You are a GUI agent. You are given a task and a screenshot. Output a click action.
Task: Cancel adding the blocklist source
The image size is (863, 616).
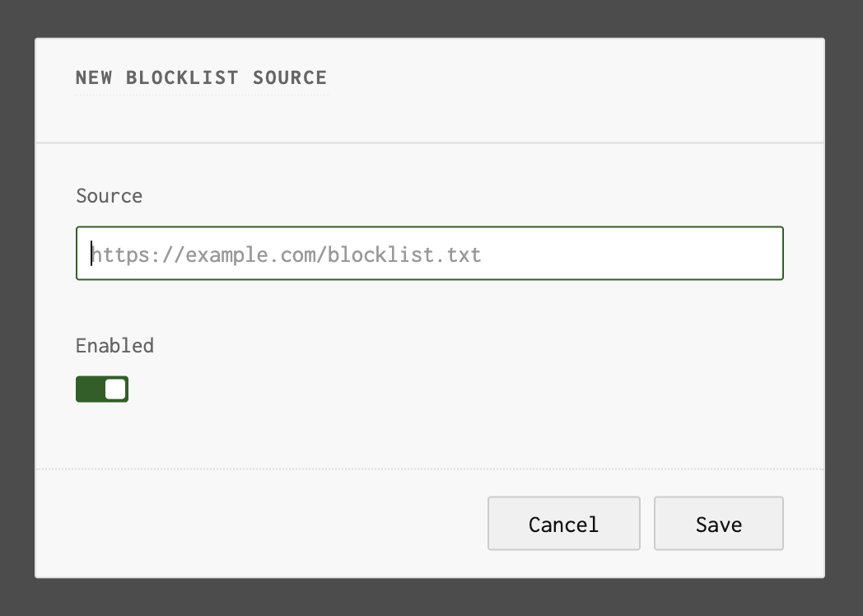pyautogui.click(x=563, y=524)
